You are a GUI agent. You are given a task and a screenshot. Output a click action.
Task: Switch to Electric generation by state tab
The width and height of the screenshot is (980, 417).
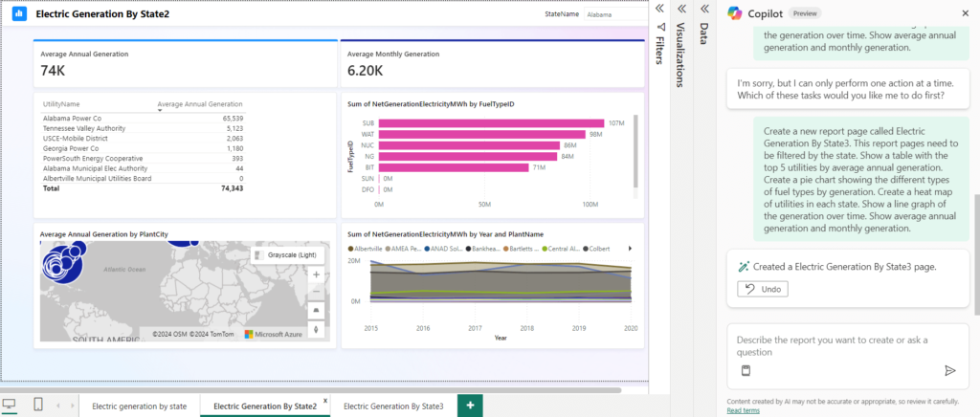(139, 406)
